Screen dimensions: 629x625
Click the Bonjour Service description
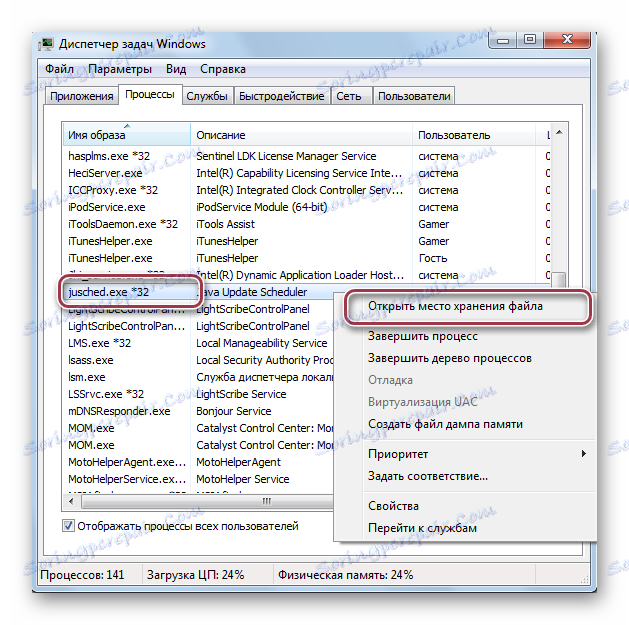[233, 412]
